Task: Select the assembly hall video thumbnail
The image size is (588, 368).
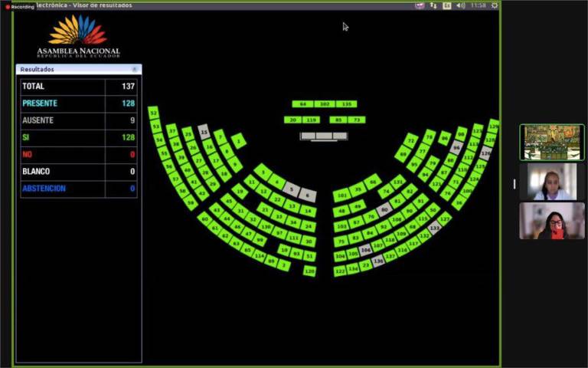Action: (551, 142)
